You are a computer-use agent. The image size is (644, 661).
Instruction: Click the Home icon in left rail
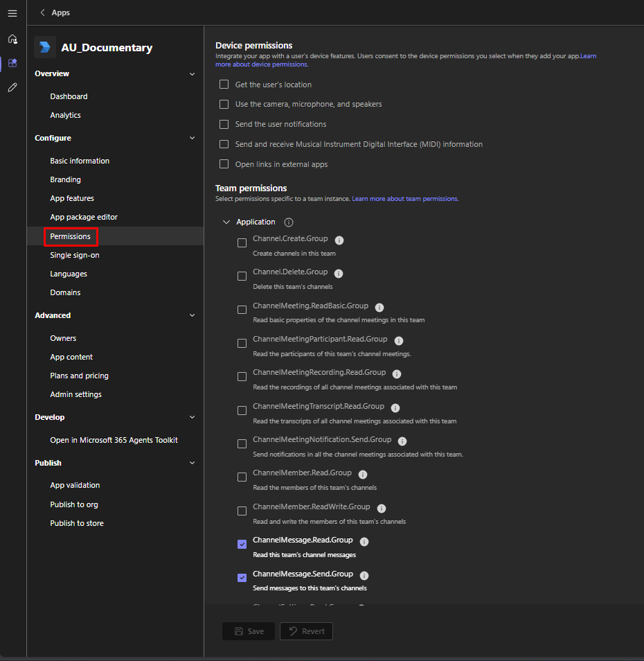coord(12,39)
